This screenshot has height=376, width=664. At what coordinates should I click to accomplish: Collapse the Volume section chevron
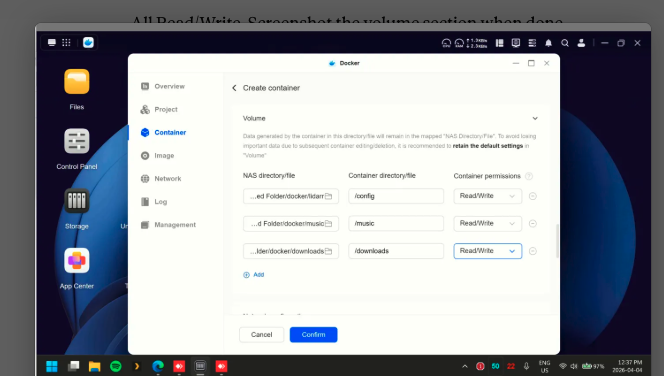click(x=535, y=119)
